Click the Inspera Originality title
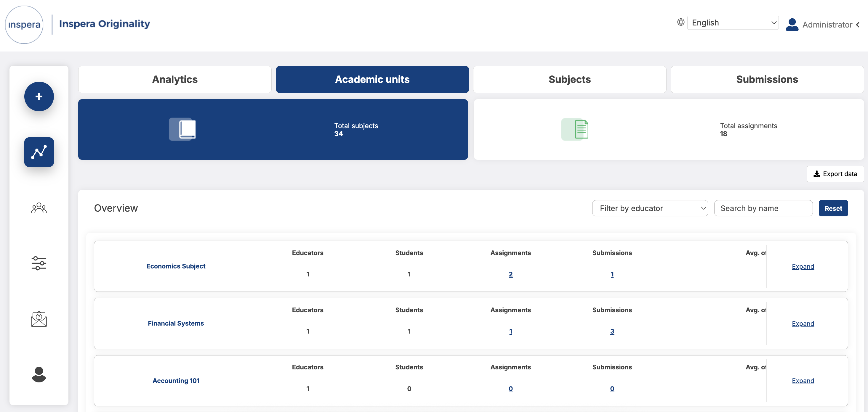The height and width of the screenshot is (412, 868). (x=105, y=24)
